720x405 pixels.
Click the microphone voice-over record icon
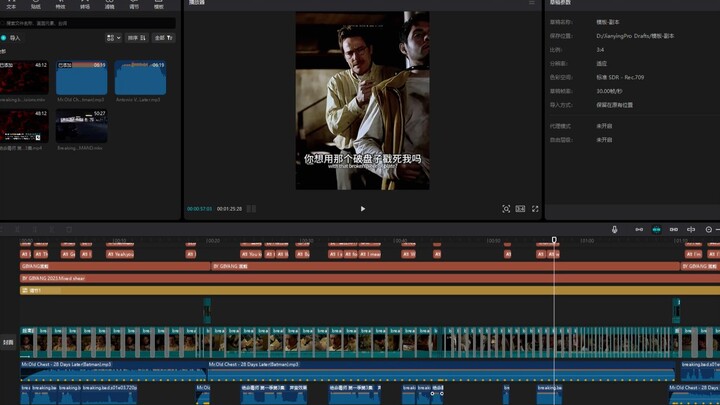pos(614,229)
